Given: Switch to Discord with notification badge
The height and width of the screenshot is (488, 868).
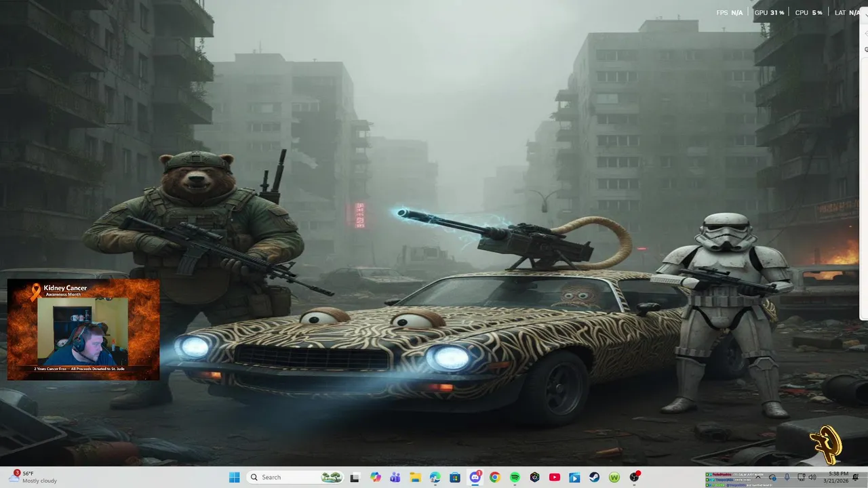Looking at the screenshot, I should pos(475,477).
